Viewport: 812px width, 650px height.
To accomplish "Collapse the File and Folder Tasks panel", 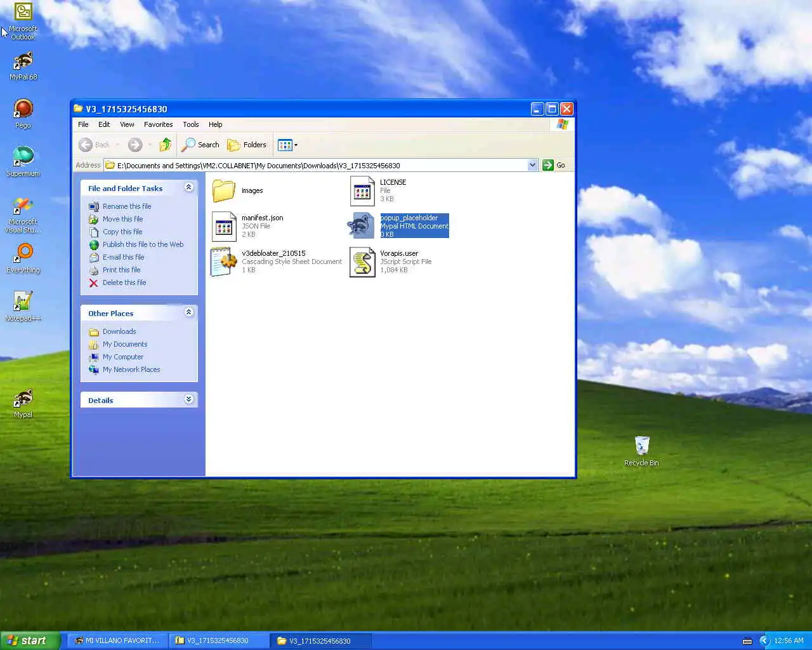I will tap(188, 187).
